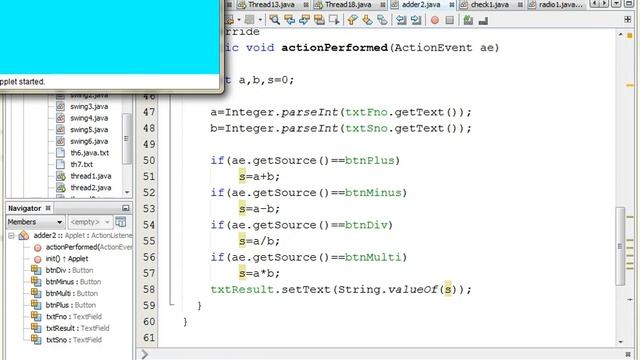Select init() Applet method in Navigator
Screen dimensions: 640x360
tap(67, 259)
